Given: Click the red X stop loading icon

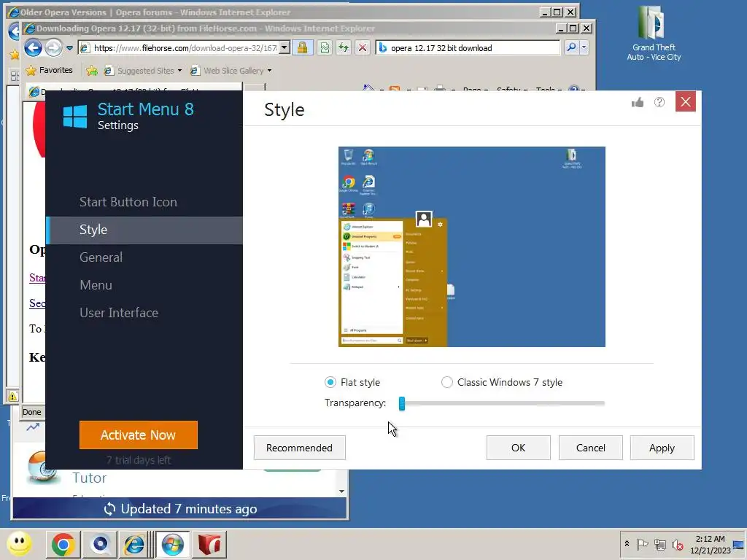Looking at the screenshot, I should pyautogui.click(x=363, y=47).
